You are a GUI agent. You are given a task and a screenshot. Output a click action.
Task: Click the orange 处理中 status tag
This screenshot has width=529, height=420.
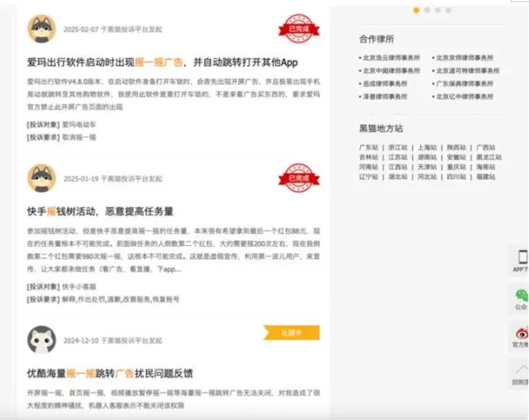click(x=292, y=333)
